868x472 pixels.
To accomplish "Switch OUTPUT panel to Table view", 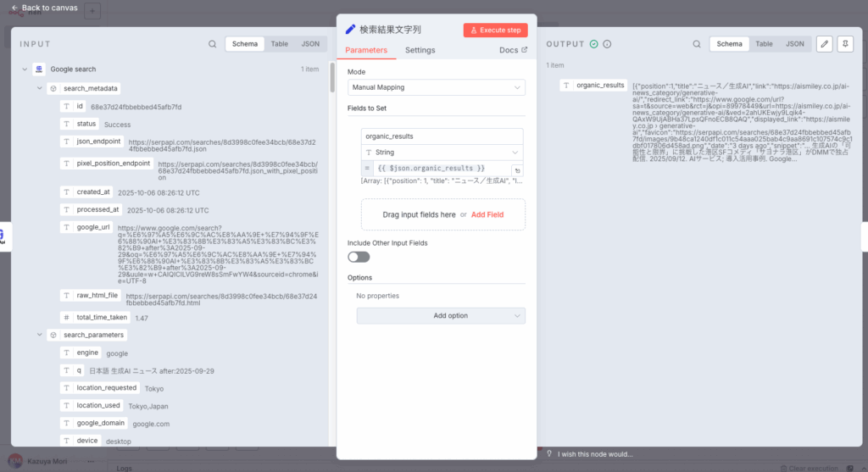I will pos(764,44).
